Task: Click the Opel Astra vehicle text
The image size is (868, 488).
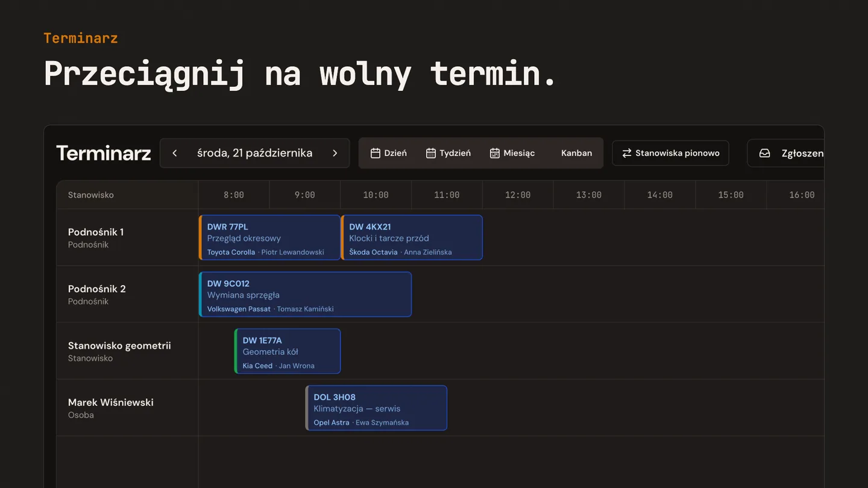Action: click(x=332, y=423)
